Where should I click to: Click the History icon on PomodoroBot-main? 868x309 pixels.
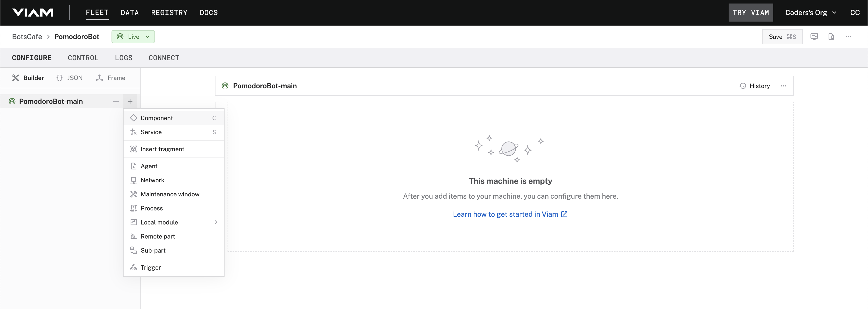743,86
